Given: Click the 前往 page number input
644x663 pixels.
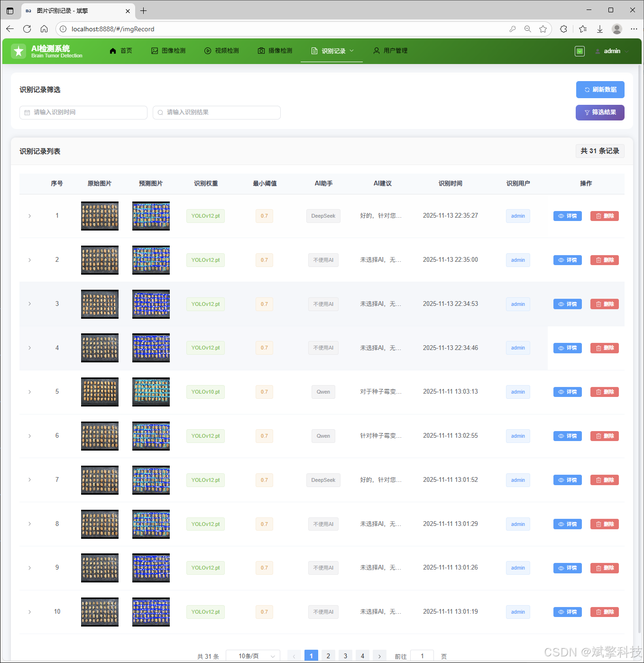Looking at the screenshot, I should click(x=422, y=656).
